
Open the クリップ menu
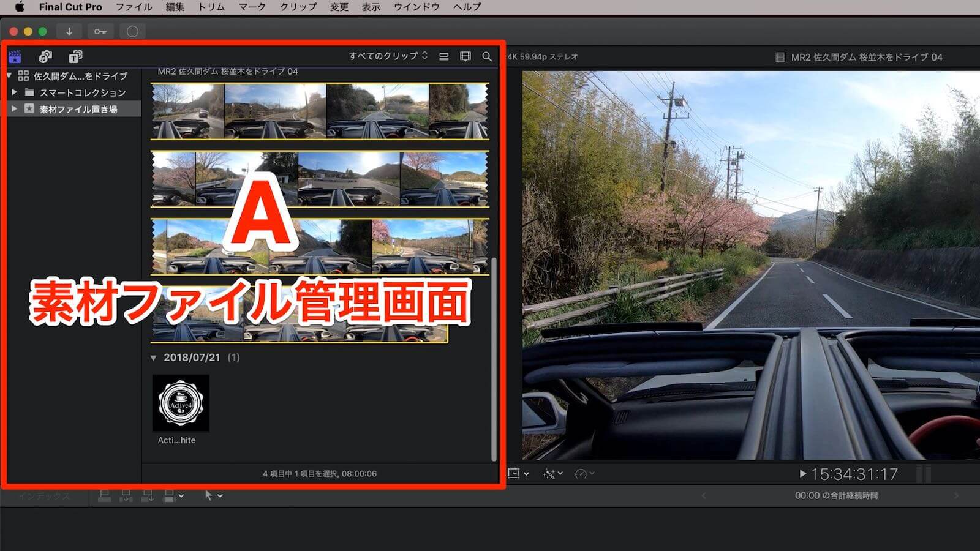click(298, 7)
